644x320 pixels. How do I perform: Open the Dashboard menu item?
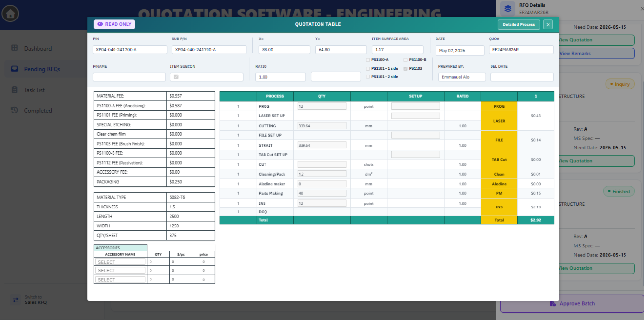[38, 49]
